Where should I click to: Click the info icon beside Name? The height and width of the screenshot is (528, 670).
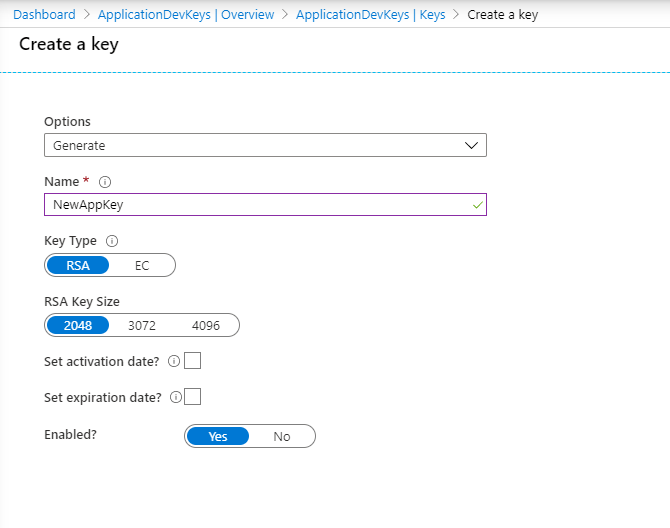click(x=105, y=182)
